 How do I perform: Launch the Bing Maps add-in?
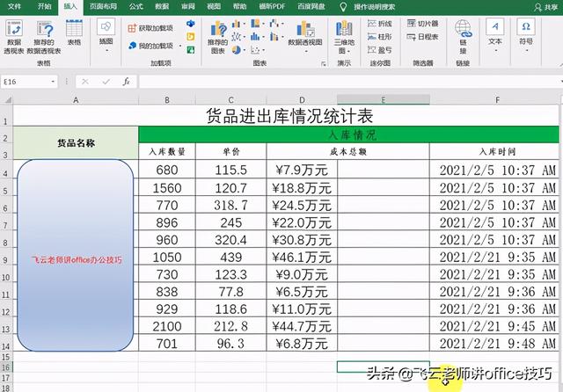pyautogui.click(x=191, y=36)
